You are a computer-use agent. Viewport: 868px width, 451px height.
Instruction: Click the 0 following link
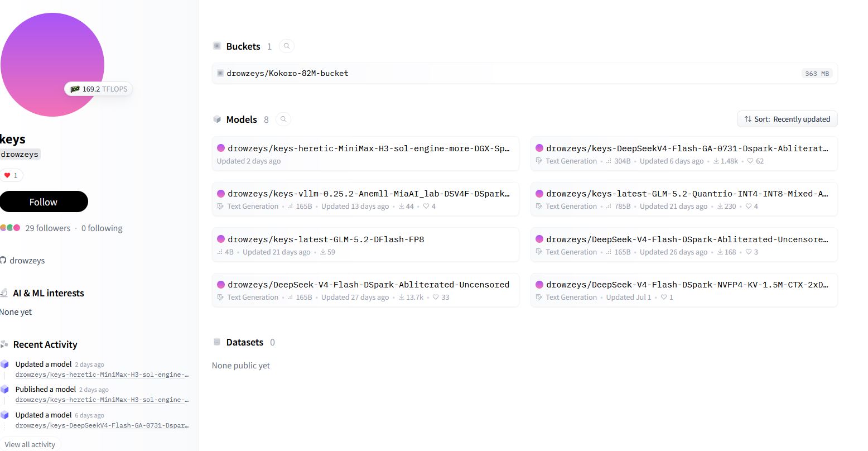[102, 228]
